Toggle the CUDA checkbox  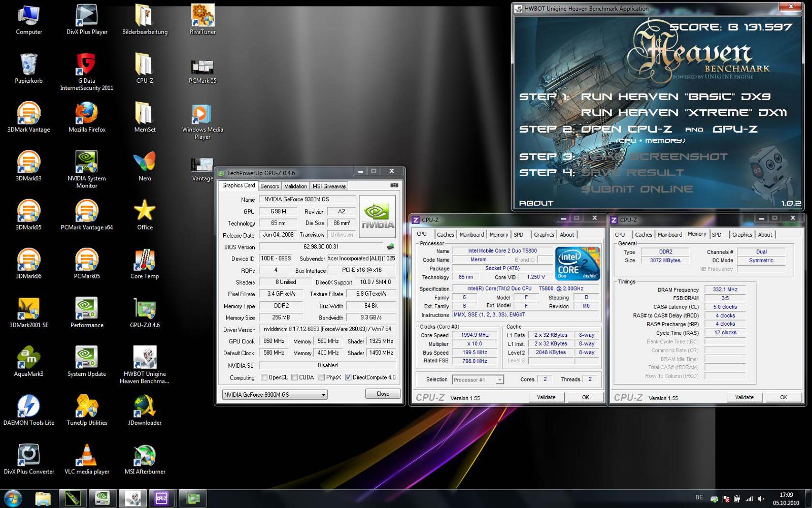[294, 377]
